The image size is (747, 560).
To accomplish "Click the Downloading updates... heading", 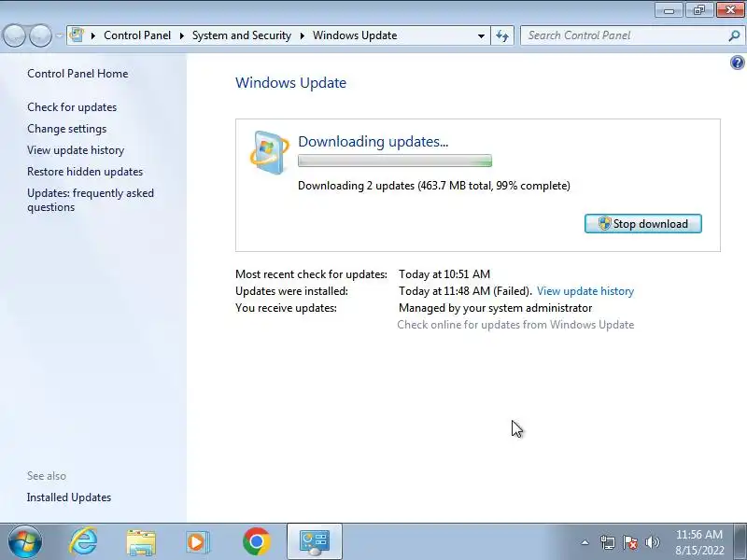I will click(x=373, y=142).
